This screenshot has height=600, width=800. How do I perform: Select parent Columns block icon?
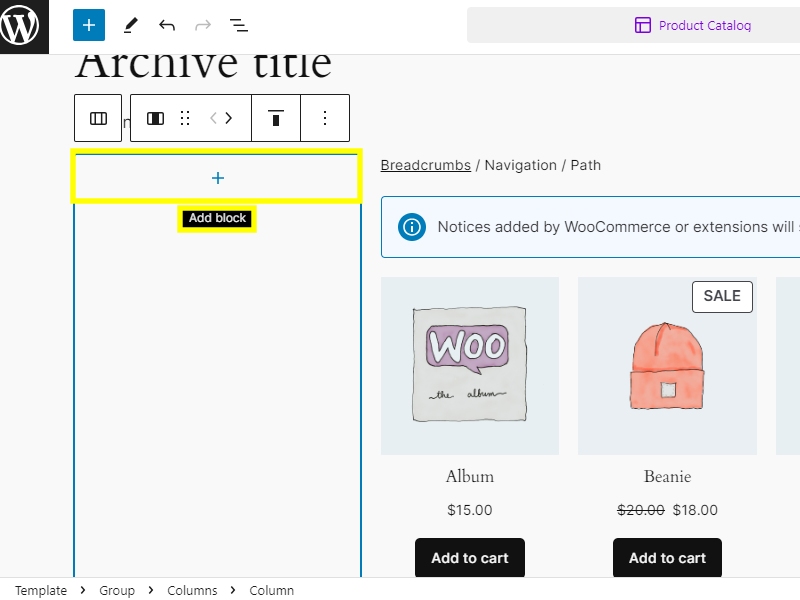[x=98, y=118]
